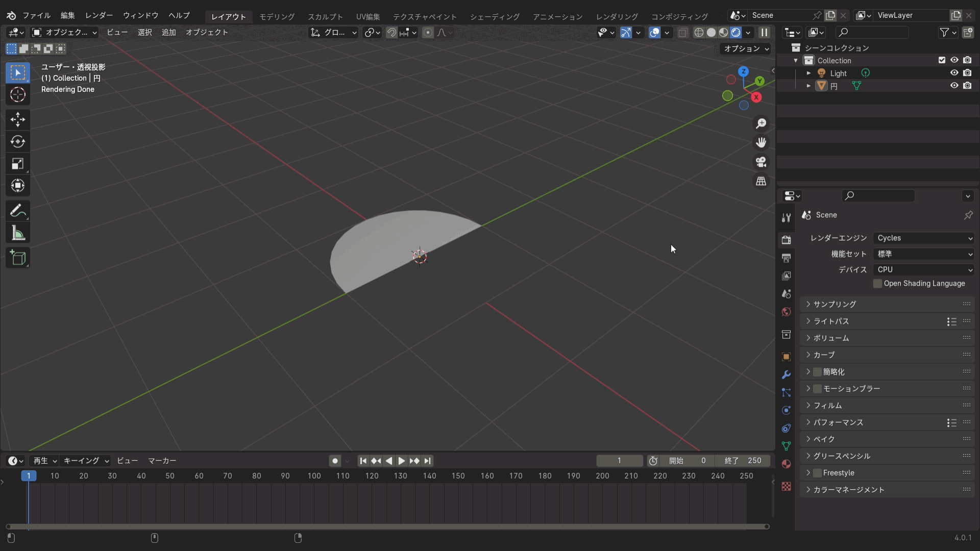Select the Scale tool

[x=18, y=164]
